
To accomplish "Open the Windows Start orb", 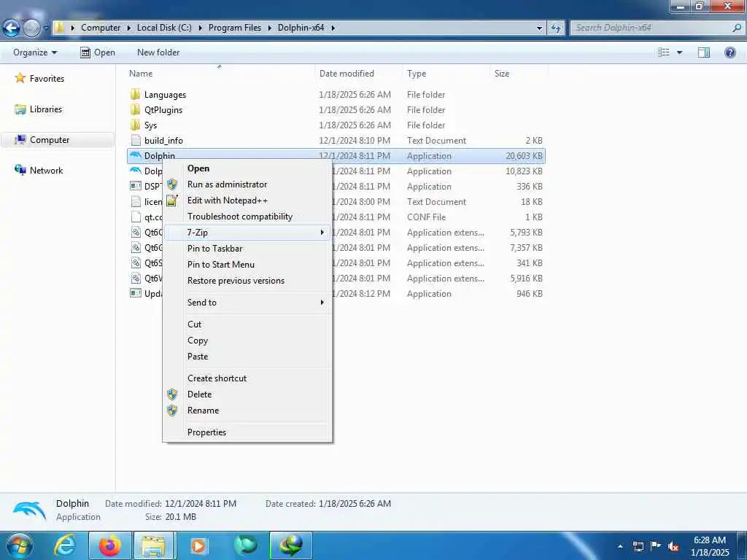I will click(x=20, y=545).
